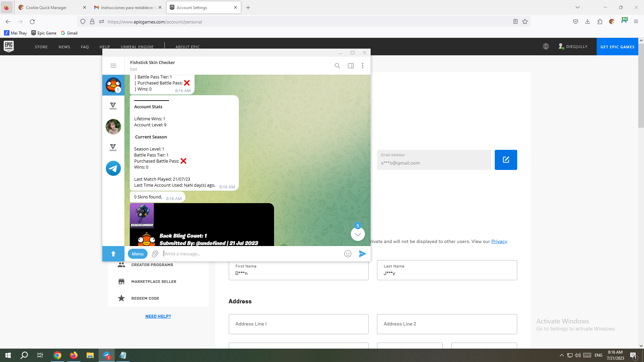Open Windows Start menu

pyautogui.click(x=8, y=355)
